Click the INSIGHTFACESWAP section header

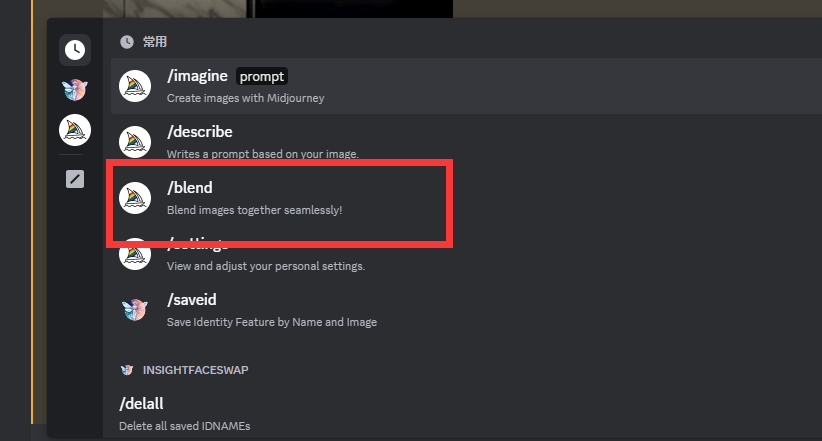[x=196, y=370]
